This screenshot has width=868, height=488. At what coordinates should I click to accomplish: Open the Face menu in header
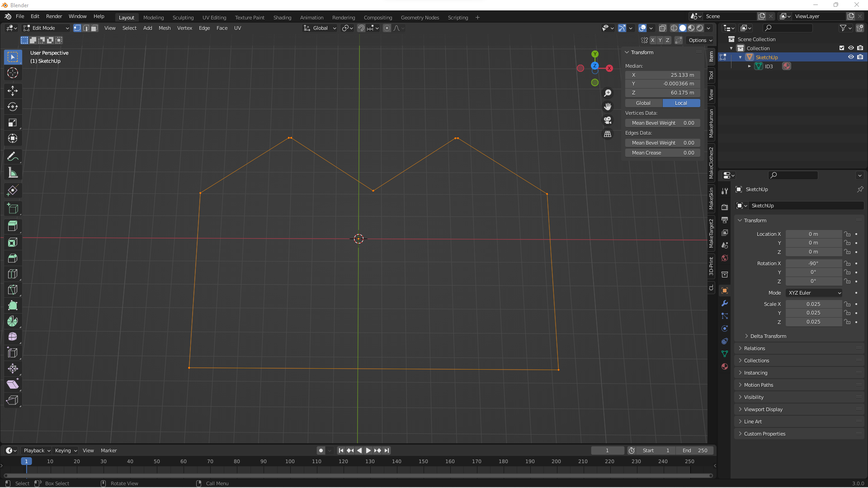tap(221, 28)
